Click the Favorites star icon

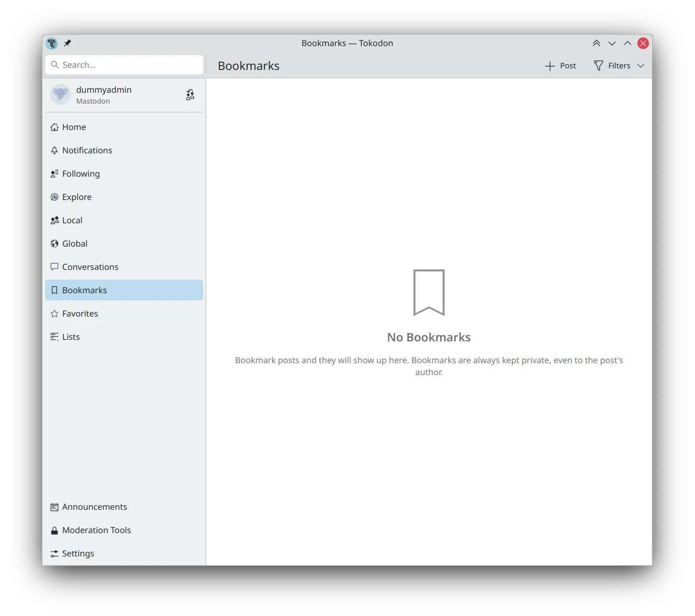54,314
